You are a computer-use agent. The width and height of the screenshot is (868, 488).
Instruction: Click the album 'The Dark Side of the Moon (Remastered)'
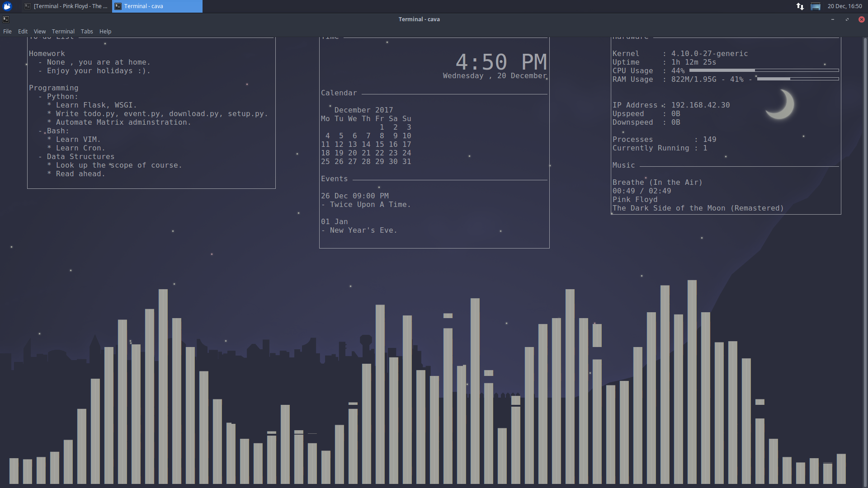(x=698, y=208)
